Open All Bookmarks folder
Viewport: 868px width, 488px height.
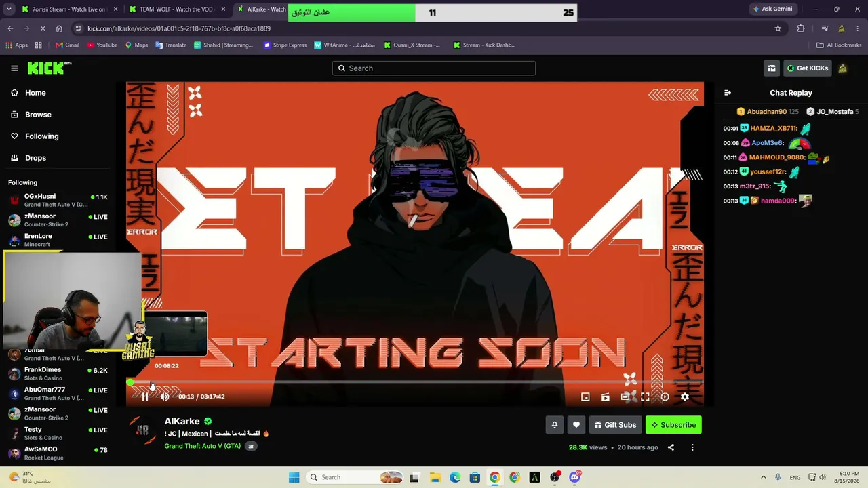839,45
